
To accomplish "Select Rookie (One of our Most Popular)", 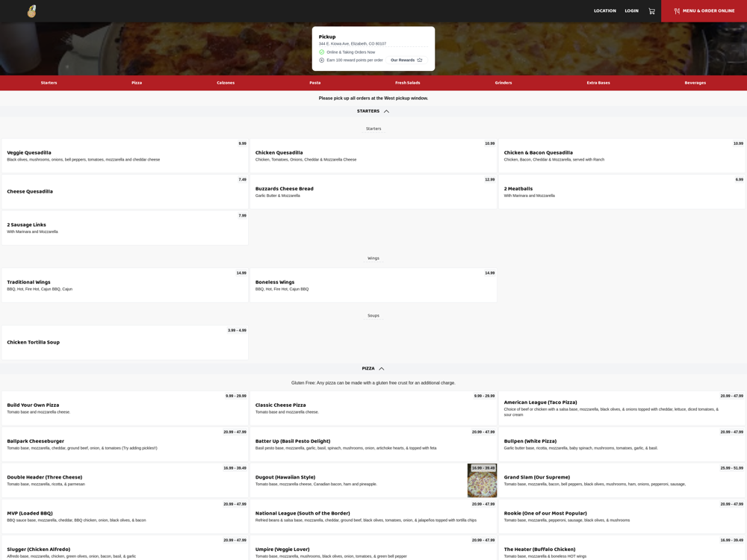I will 622,517.
